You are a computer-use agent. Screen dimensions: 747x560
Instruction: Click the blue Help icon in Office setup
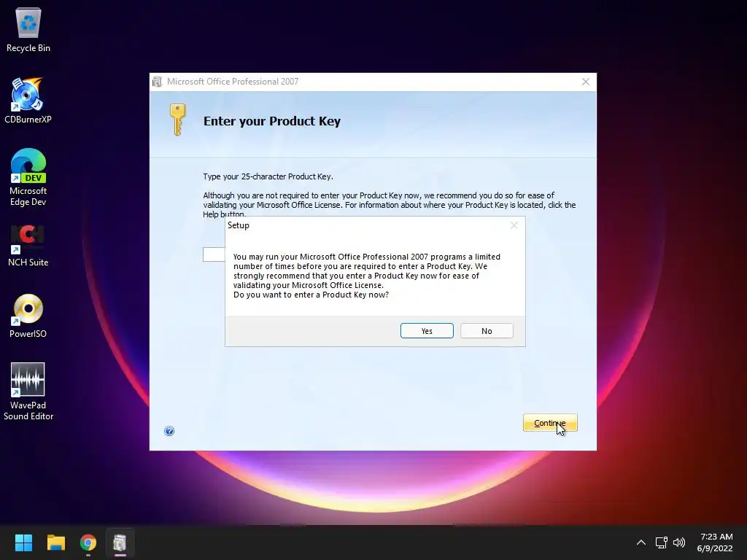[x=169, y=431]
